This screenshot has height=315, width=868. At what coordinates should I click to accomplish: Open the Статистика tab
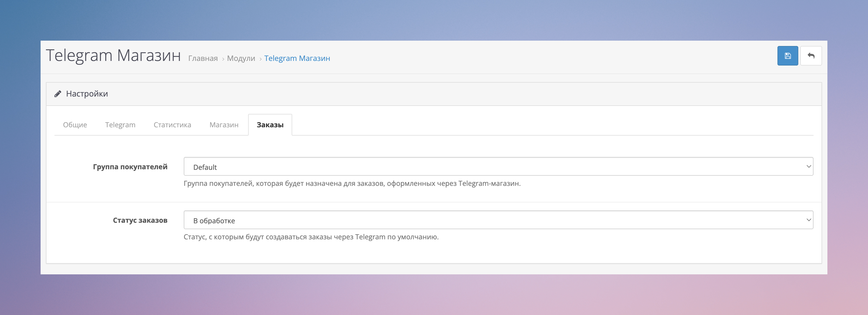pyautogui.click(x=172, y=125)
